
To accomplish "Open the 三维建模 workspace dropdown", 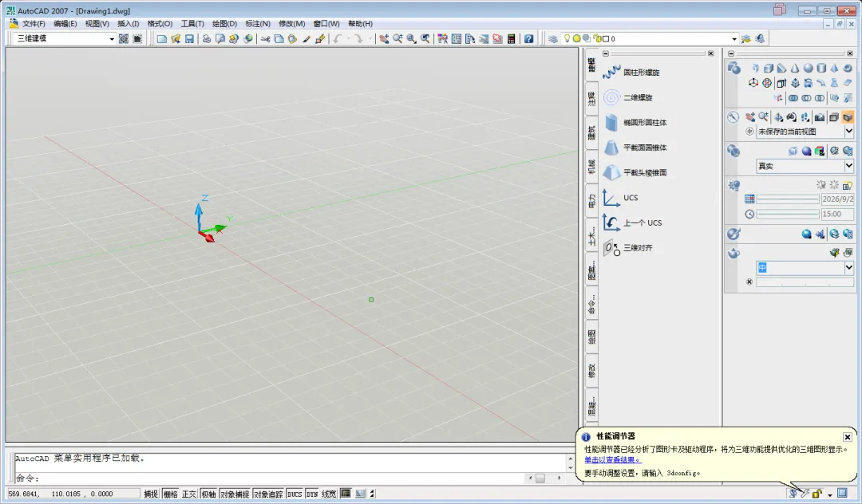I will (x=112, y=39).
